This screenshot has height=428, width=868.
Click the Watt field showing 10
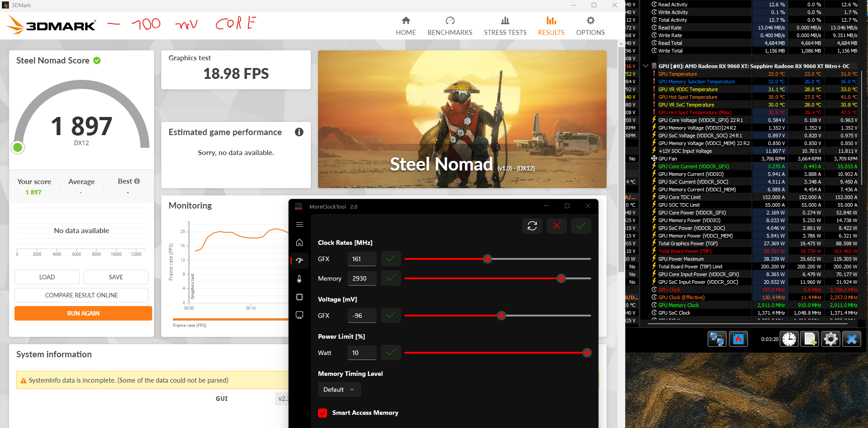[362, 353]
